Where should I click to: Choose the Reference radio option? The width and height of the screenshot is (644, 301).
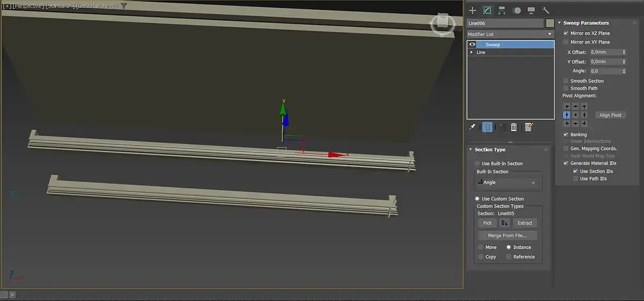(509, 257)
